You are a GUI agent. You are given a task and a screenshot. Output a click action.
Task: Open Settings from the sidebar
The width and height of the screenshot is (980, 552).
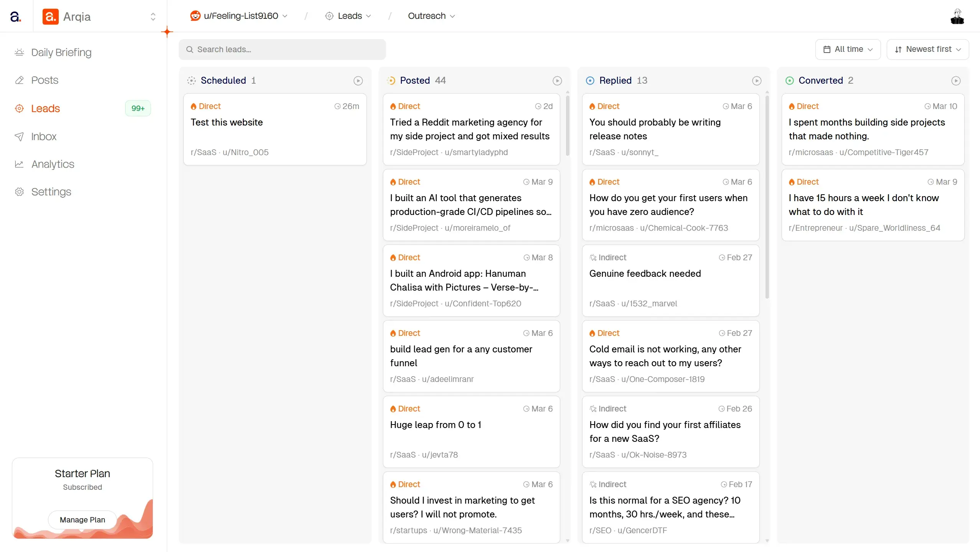coord(51,192)
